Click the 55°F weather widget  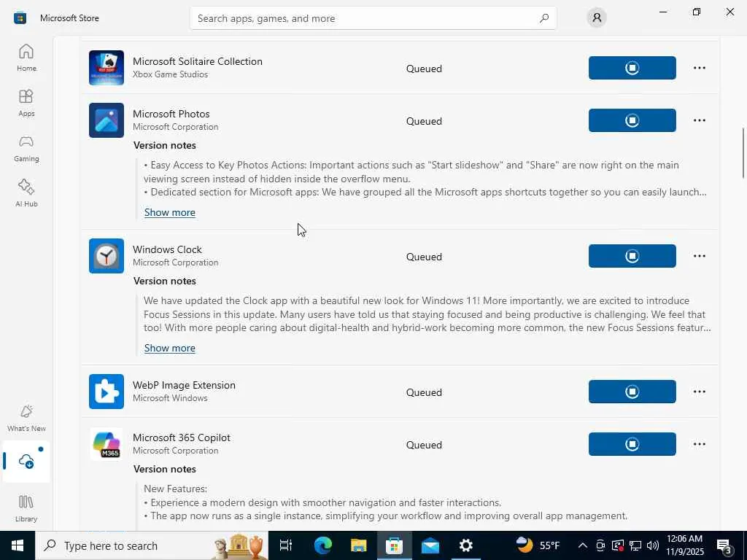[538, 545]
